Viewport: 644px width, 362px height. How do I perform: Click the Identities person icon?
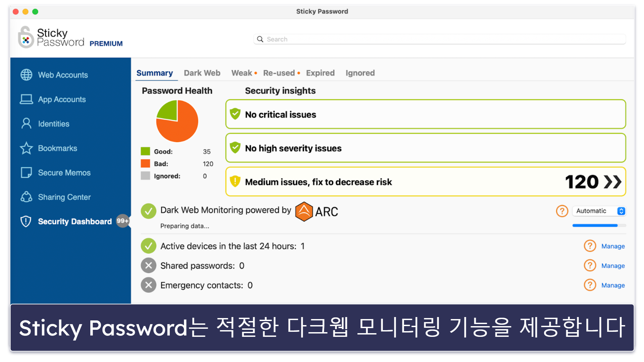pos(26,123)
